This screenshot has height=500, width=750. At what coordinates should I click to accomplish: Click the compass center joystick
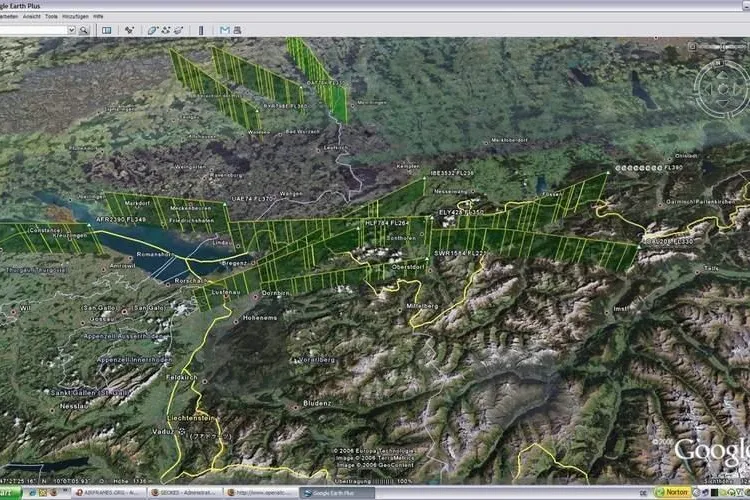pyautogui.click(x=723, y=88)
